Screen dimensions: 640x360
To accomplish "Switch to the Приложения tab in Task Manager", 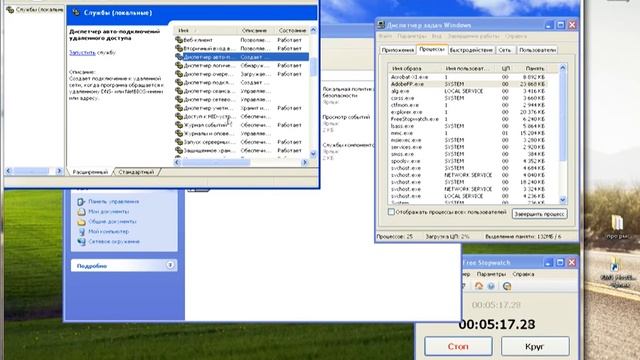I will pos(398,50).
